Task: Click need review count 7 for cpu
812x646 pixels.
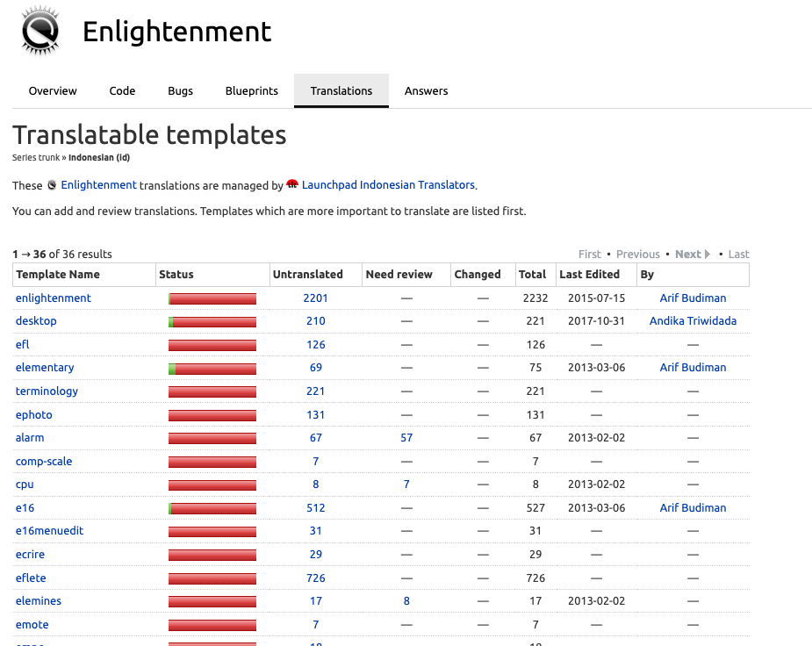Action: tap(406, 484)
